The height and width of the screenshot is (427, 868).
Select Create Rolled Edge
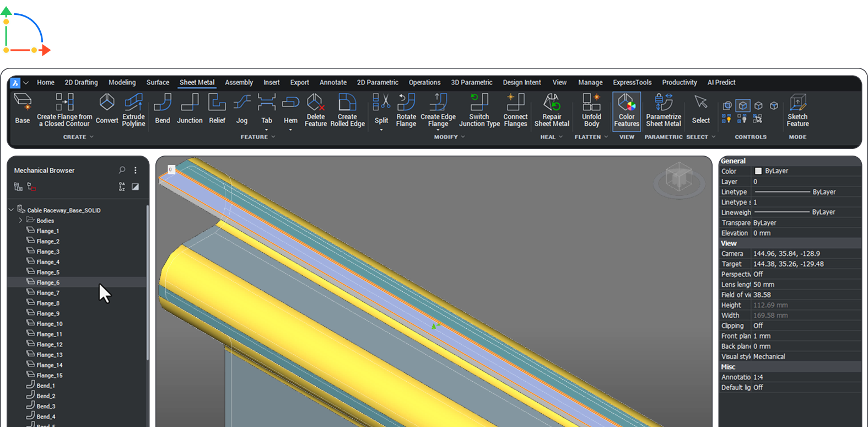coord(348,109)
